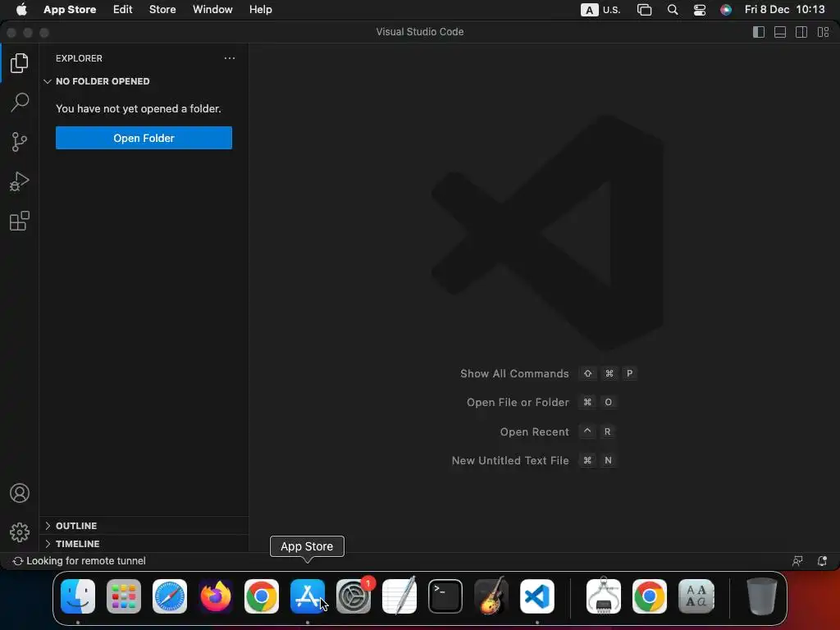Open Font Book from the Dock
840x630 pixels.
[696, 596]
